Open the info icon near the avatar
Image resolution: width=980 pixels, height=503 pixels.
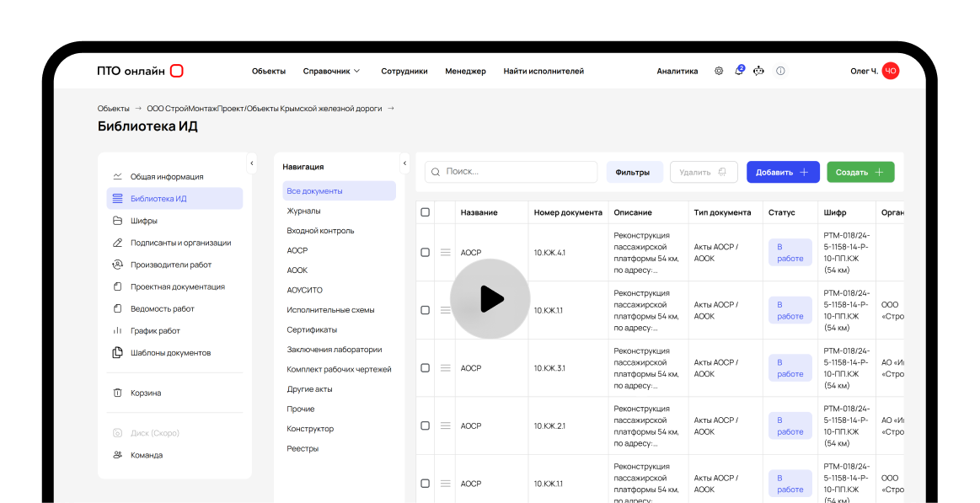click(x=780, y=71)
